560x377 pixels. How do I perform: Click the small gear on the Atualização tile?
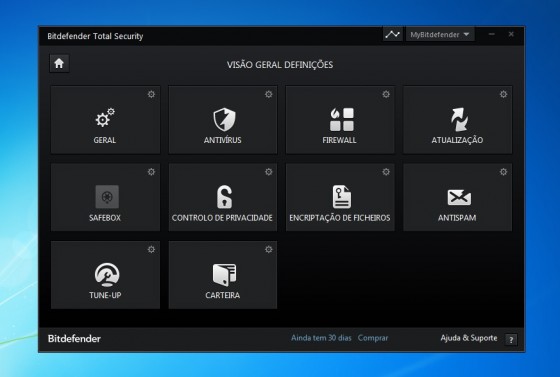[504, 94]
